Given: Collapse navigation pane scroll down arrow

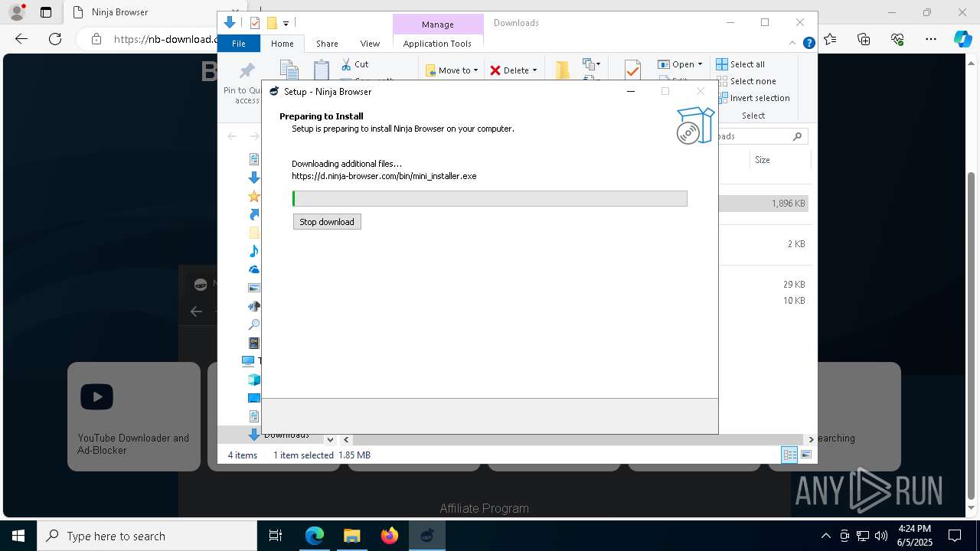Looking at the screenshot, I should pyautogui.click(x=330, y=439).
